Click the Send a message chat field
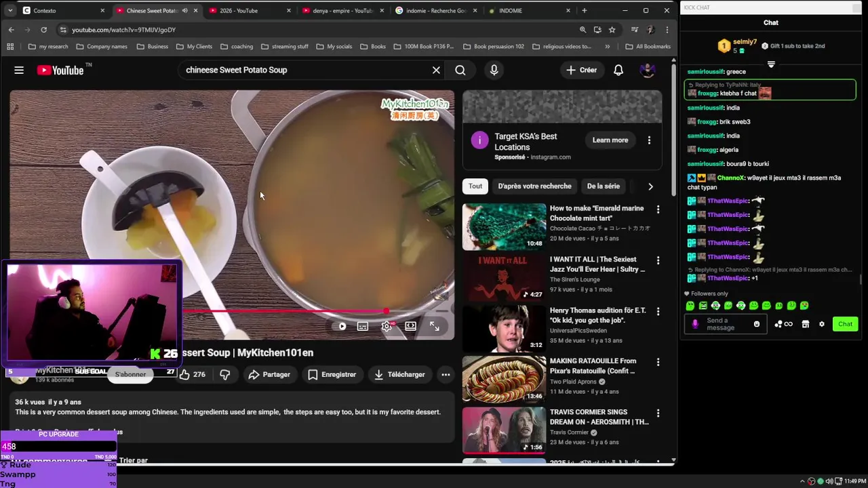868x488 pixels. 726,324
